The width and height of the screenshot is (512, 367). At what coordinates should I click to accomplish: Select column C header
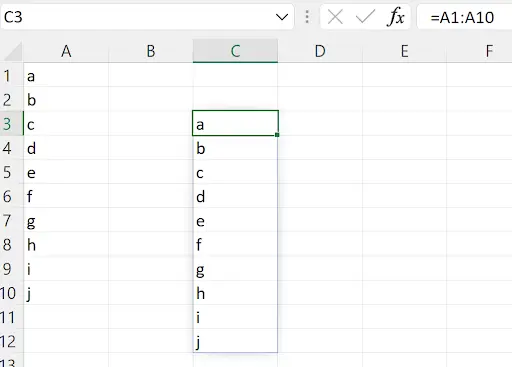[235, 51]
